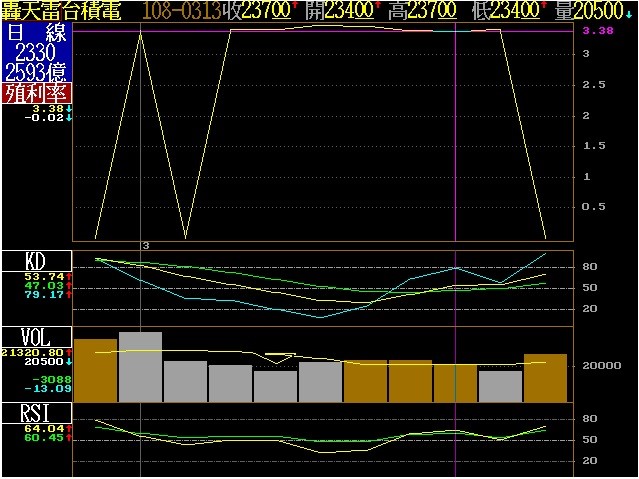The width and height of the screenshot is (639, 479).
Task: Click the first brown volume bar on the left
Action: point(95,370)
